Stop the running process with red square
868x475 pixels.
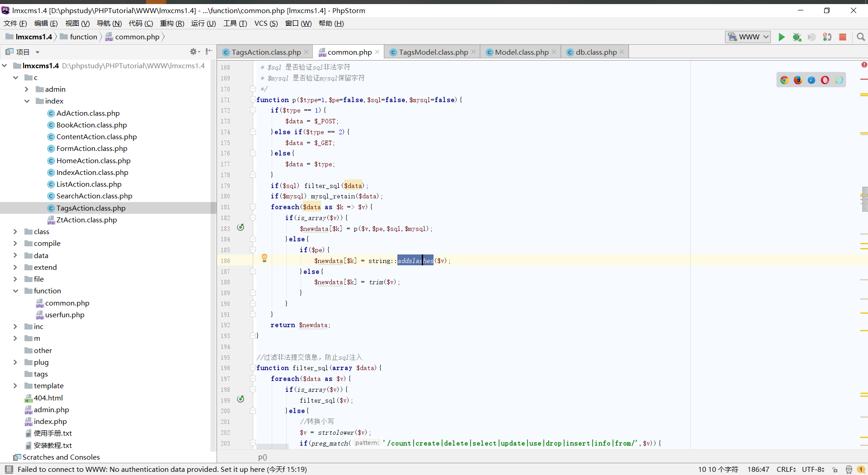843,37
